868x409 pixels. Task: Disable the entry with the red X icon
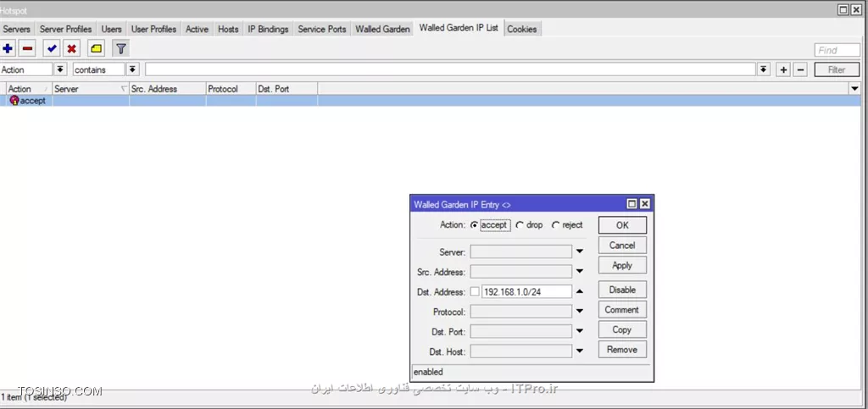(71, 48)
